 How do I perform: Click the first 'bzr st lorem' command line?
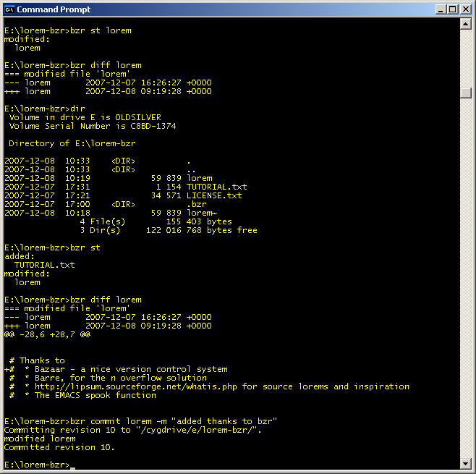(68, 30)
